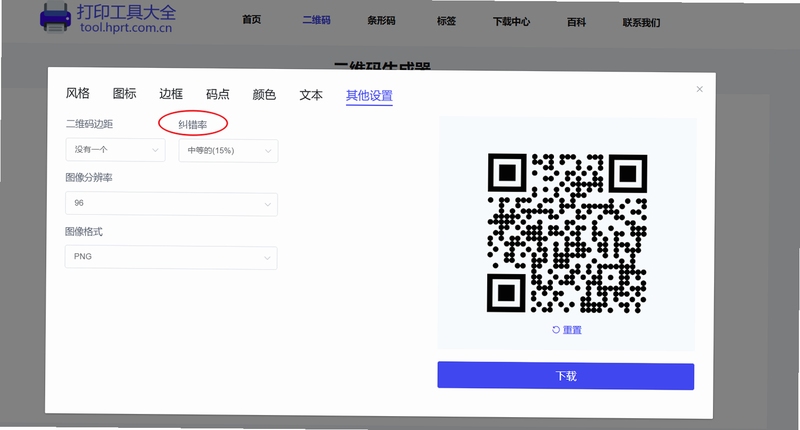Select the 其他设置 tab

(369, 96)
